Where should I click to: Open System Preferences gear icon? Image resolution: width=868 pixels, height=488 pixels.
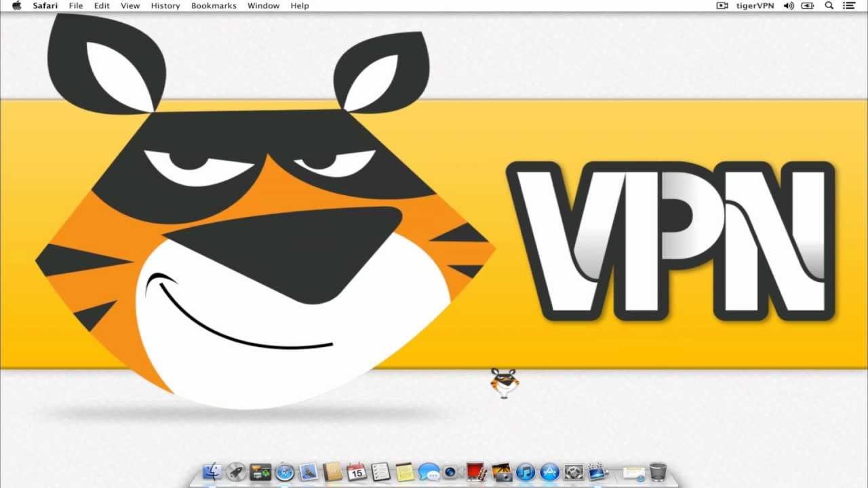[574, 471]
